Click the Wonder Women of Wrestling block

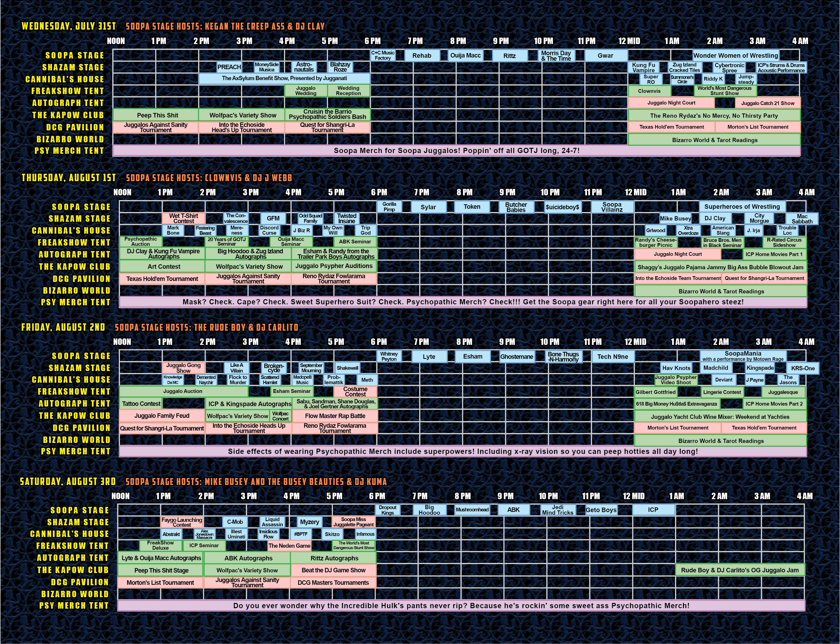click(x=736, y=55)
